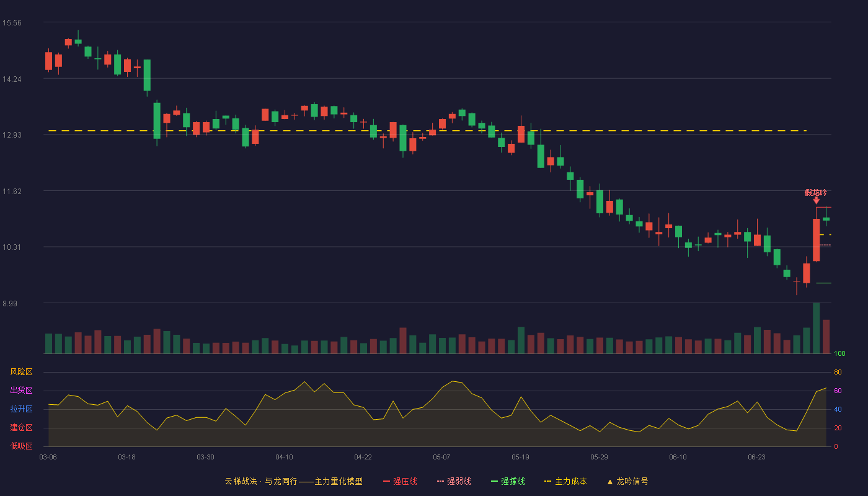Viewport: 868px width, 496px height.
Task: Click the 04-22 date label
Action: coord(363,457)
